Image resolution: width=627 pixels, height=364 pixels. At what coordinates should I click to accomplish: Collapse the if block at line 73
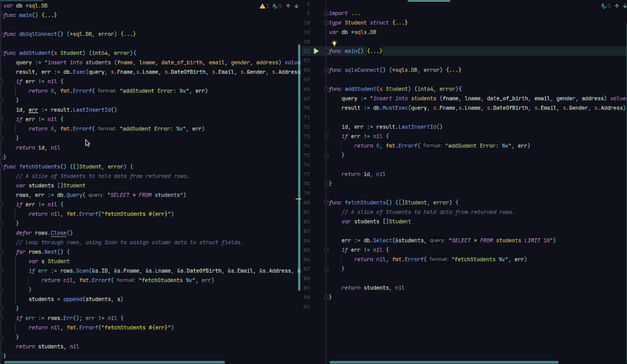[x=326, y=136]
